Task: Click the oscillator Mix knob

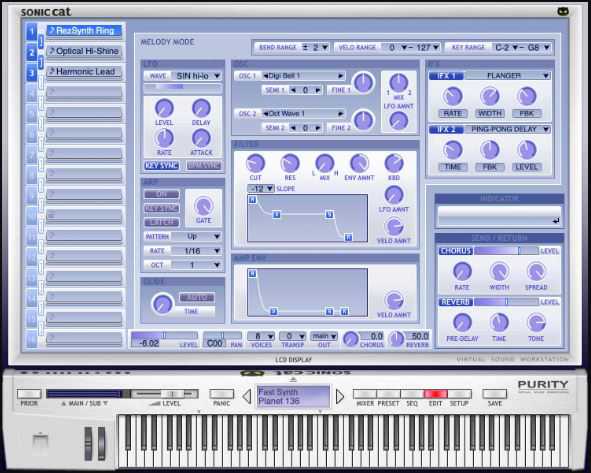Action: pyautogui.click(x=398, y=83)
